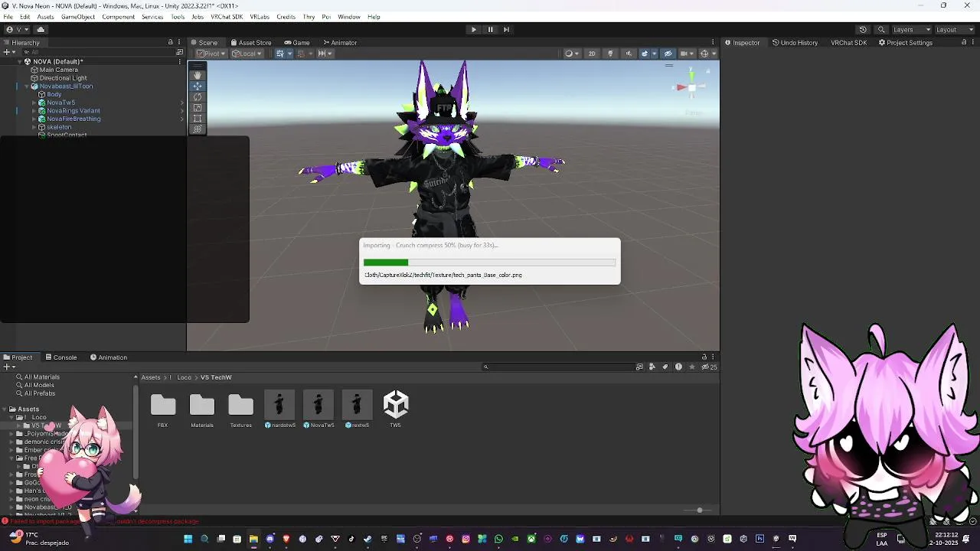Select NovaFireBreathing in Hierarchy
Screen dimensions: 980x551
click(73, 119)
